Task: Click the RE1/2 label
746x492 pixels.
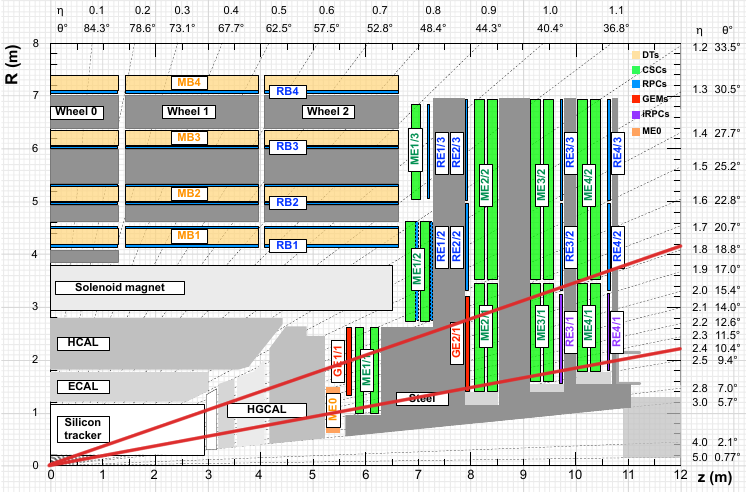Action: click(442, 247)
